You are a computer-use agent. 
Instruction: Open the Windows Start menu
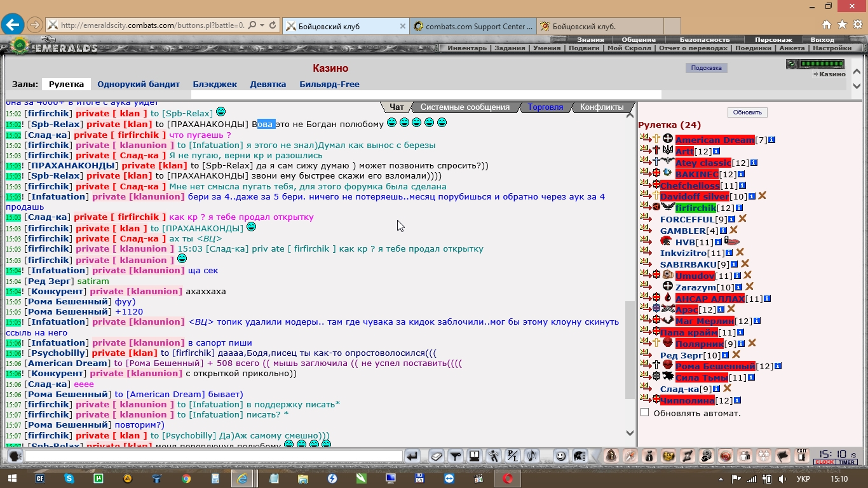pyautogui.click(x=13, y=478)
